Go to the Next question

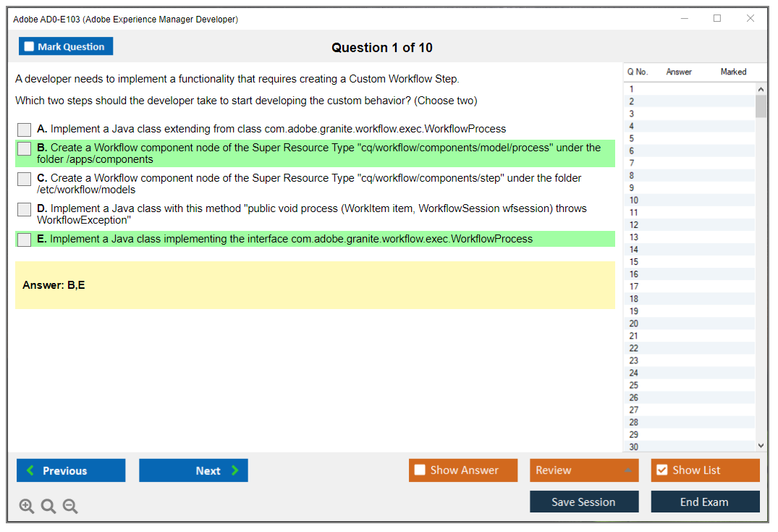click(x=193, y=470)
